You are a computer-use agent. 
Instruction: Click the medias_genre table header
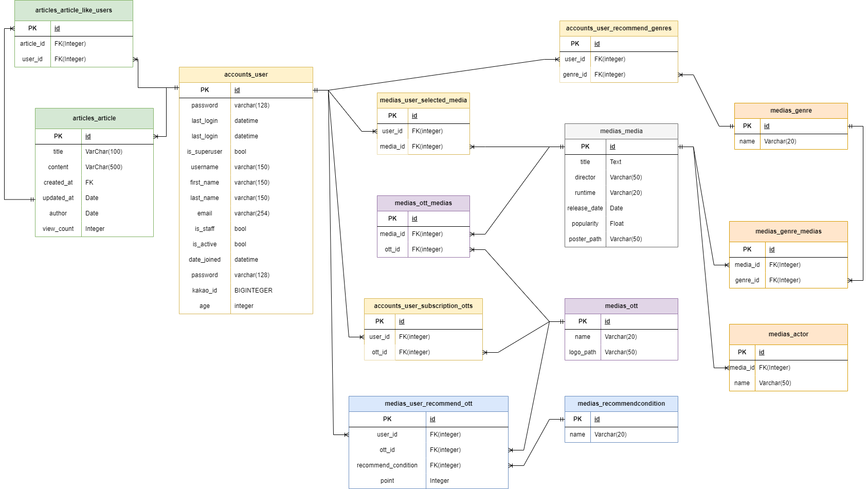[x=791, y=111]
